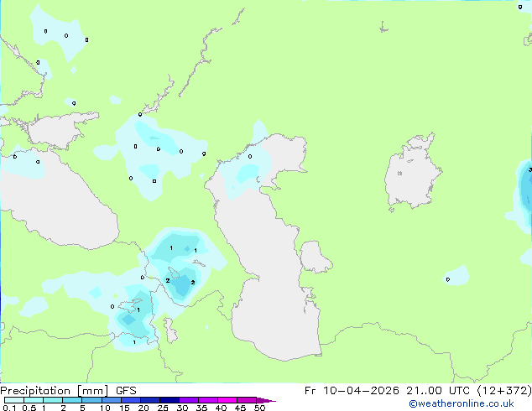
Task: Click the legend arrow tip above 50 mm
Action: coord(266,400)
